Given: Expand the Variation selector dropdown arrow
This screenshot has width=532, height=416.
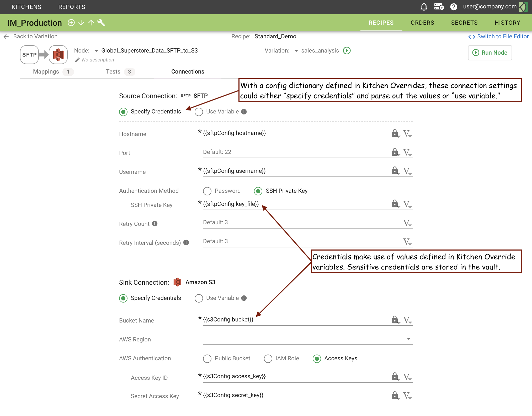Looking at the screenshot, I should pyautogui.click(x=296, y=51).
